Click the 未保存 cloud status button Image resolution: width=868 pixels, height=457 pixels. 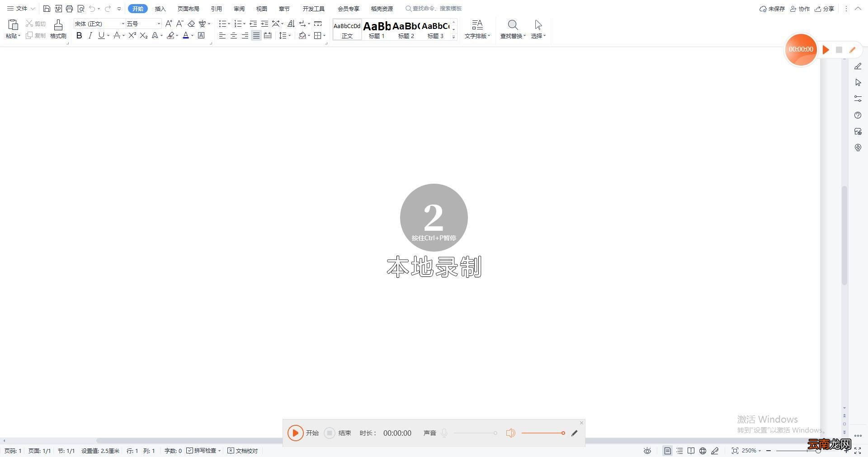(x=772, y=9)
